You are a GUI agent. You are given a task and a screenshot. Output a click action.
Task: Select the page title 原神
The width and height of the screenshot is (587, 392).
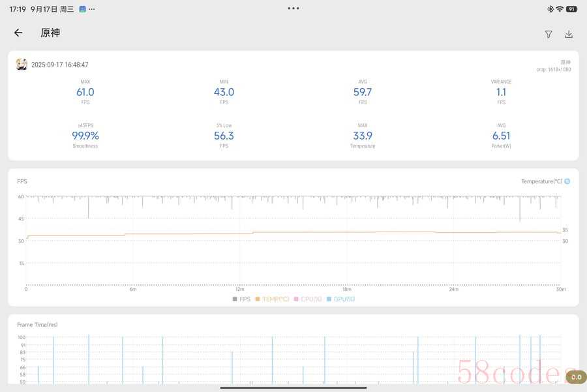(x=50, y=33)
